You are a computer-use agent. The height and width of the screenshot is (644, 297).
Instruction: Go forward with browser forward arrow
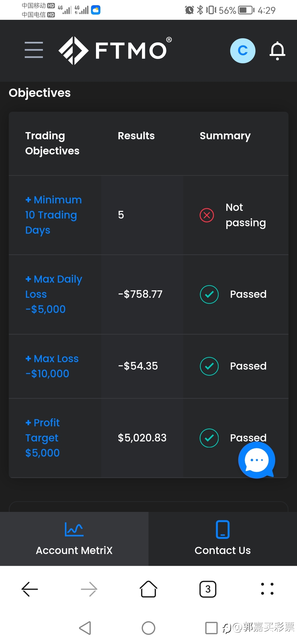pos(89,589)
